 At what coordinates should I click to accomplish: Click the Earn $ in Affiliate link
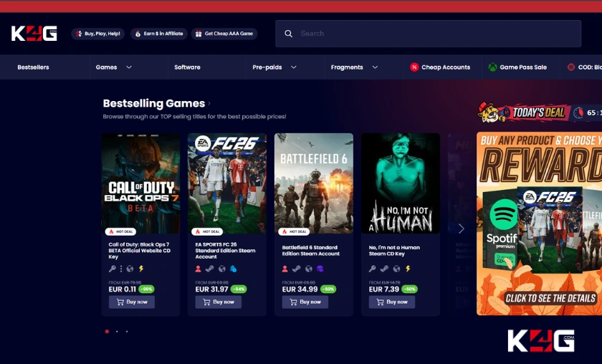click(158, 34)
